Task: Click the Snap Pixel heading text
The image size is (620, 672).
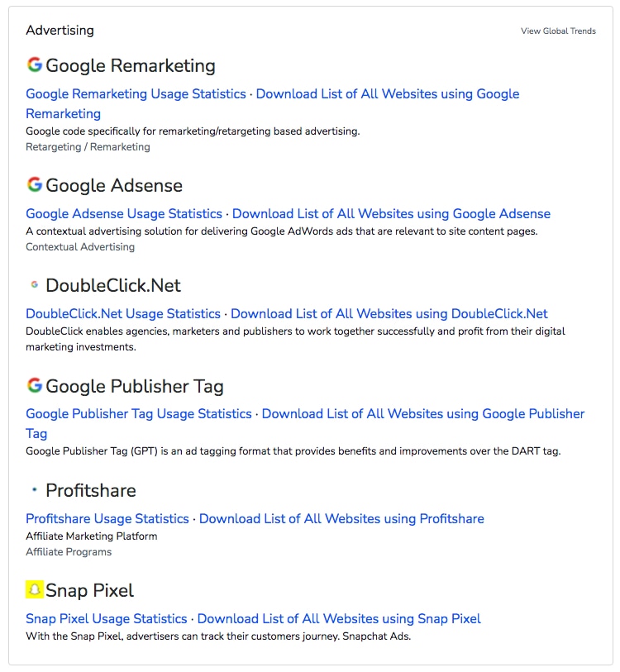Action: (89, 590)
